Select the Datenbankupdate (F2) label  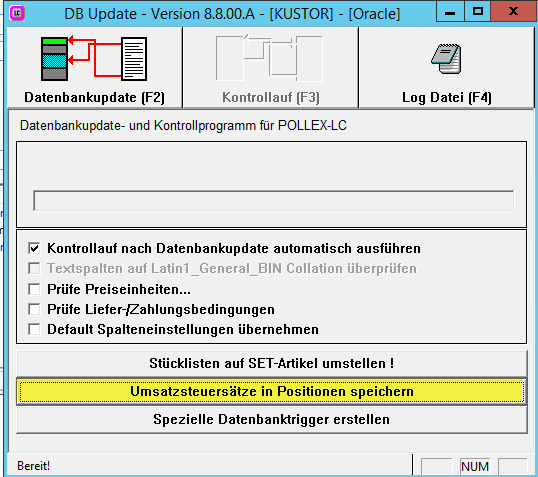point(94,97)
